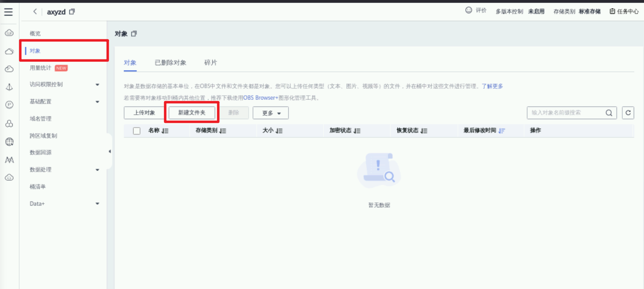Expand 访问权限控制 submenu arrow
This screenshot has width=644, height=289.
[x=97, y=85]
